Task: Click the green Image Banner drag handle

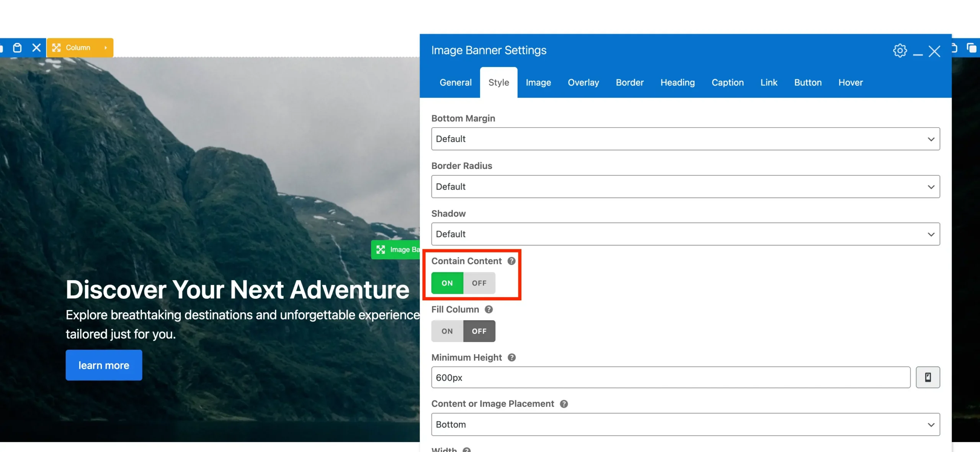Action: [381, 249]
